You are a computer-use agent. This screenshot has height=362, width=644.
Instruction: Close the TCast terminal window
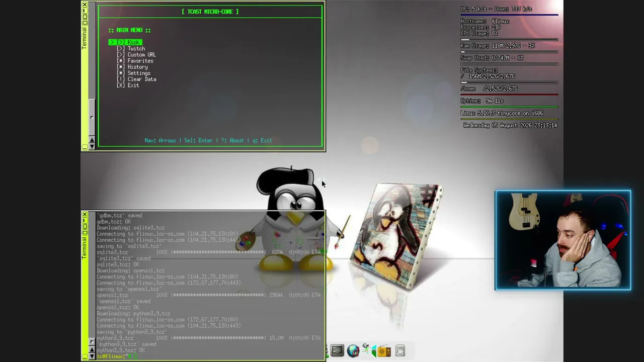[x=85, y=5]
